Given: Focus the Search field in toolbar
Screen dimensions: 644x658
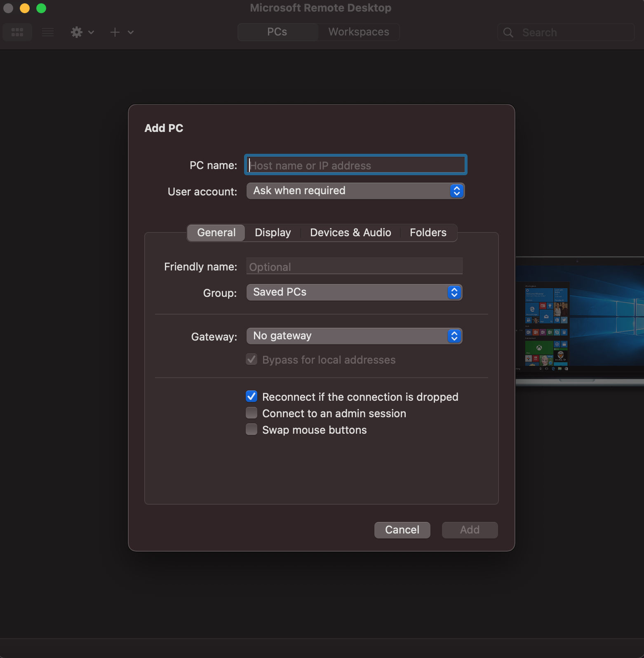Looking at the screenshot, I should pos(566,33).
